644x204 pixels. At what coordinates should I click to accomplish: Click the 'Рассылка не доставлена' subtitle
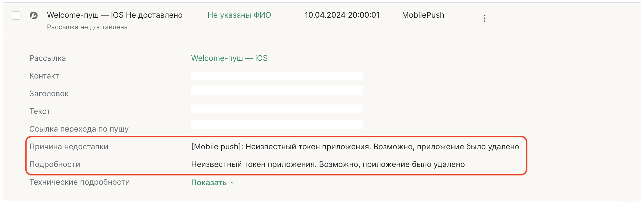coord(87,27)
